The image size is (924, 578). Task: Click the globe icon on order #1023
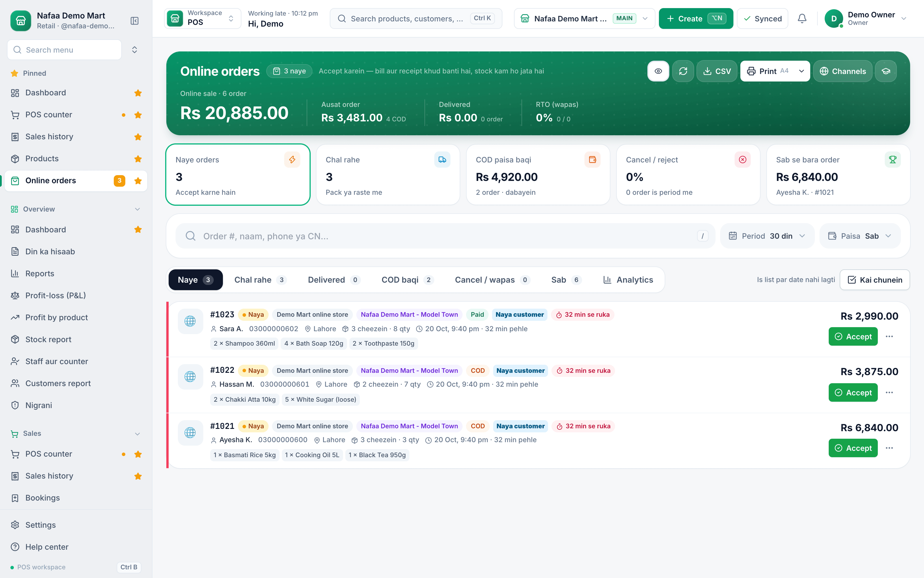coord(190,321)
